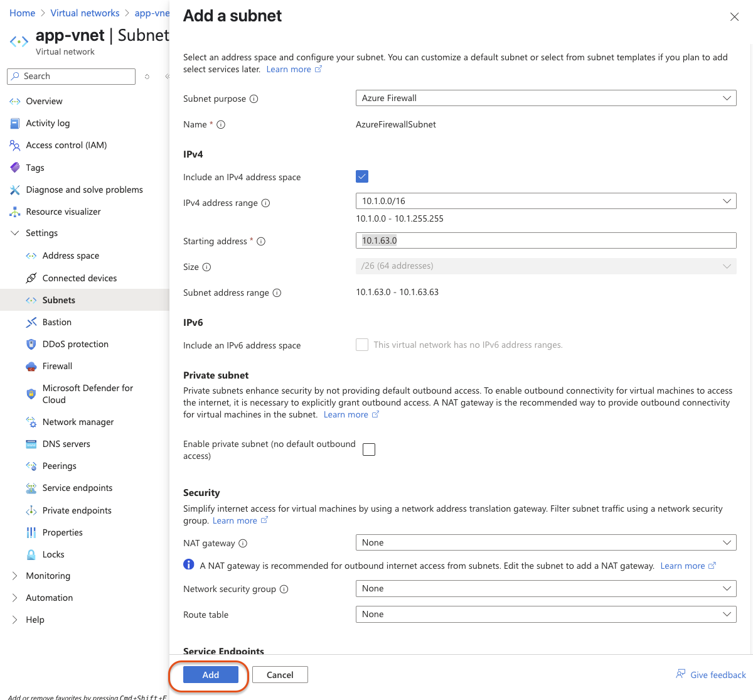Image resolution: width=753 pixels, height=700 pixels.
Task: Click the Properties icon
Action: (x=31, y=532)
